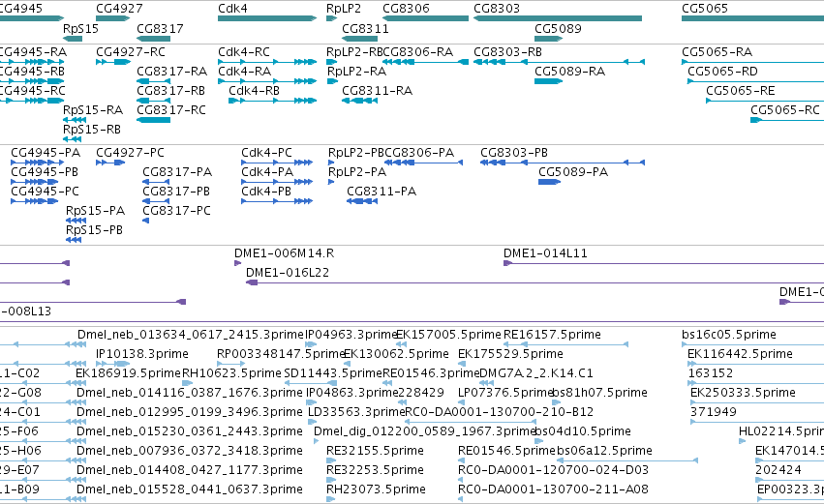The width and height of the screenshot is (824, 504).
Task: Select transcript CG4927-RC
Action: (x=131, y=52)
